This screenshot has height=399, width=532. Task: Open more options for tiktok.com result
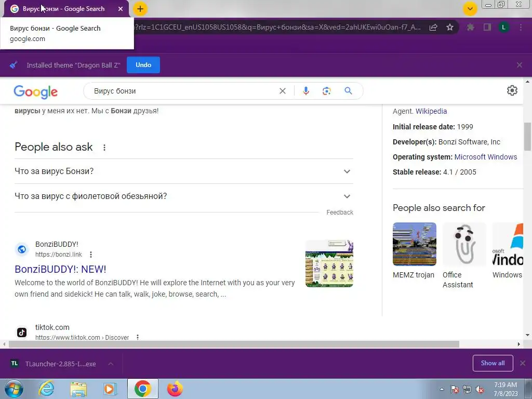137,338
